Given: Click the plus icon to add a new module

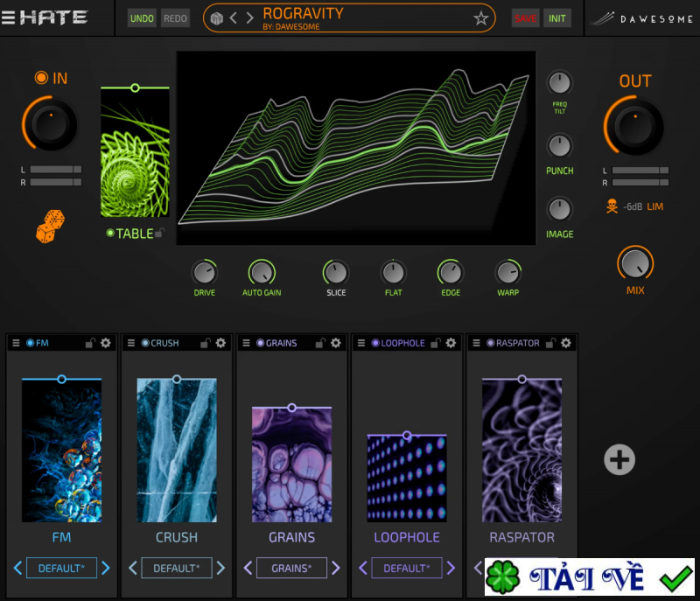Looking at the screenshot, I should pyautogui.click(x=619, y=458).
